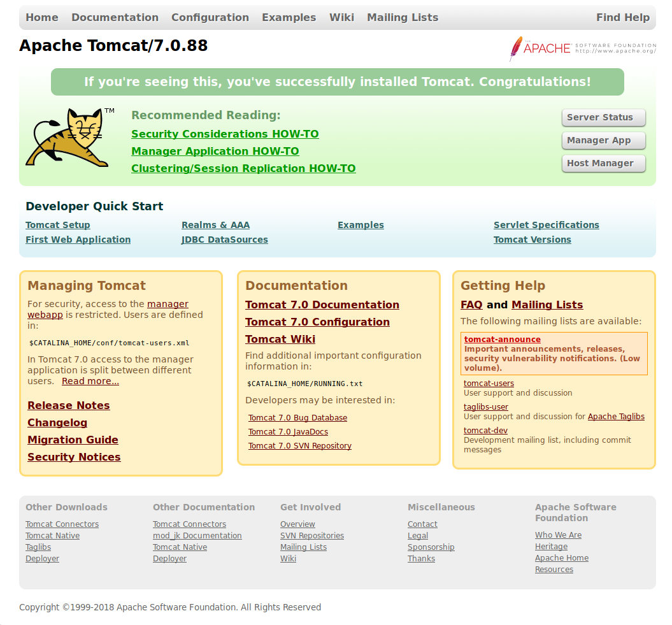
Task: Open Wiki in the top navigation bar
Action: [341, 18]
